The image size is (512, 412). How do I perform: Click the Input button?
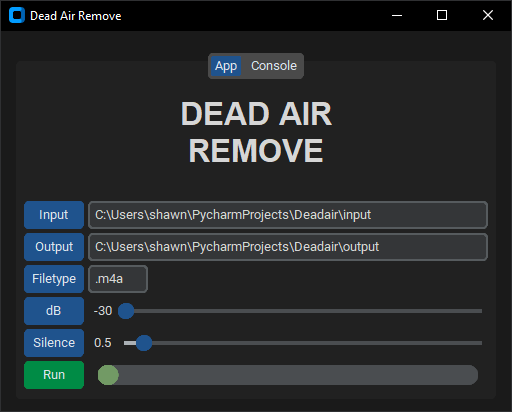(54, 215)
